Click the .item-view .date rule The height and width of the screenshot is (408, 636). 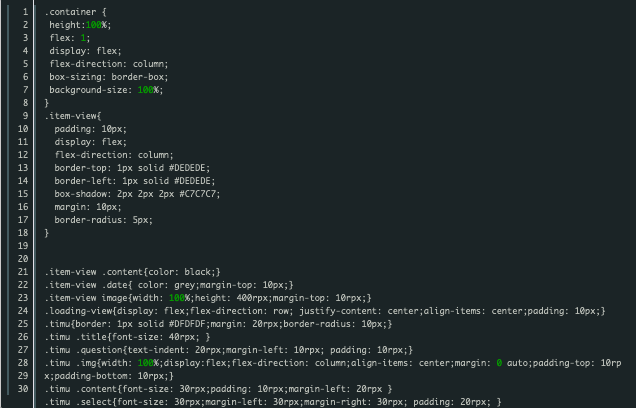169,285
